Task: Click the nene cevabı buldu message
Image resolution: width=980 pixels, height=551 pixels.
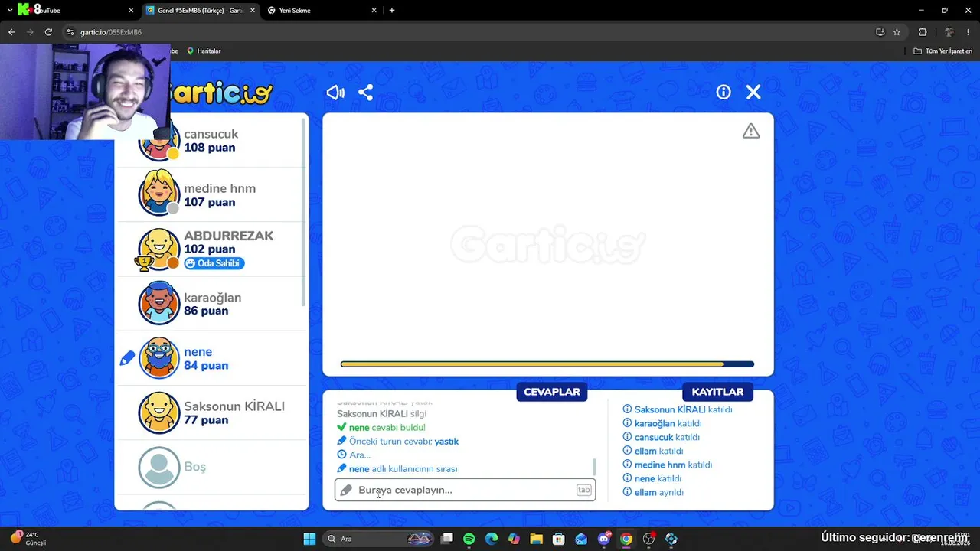Action: click(381, 427)
